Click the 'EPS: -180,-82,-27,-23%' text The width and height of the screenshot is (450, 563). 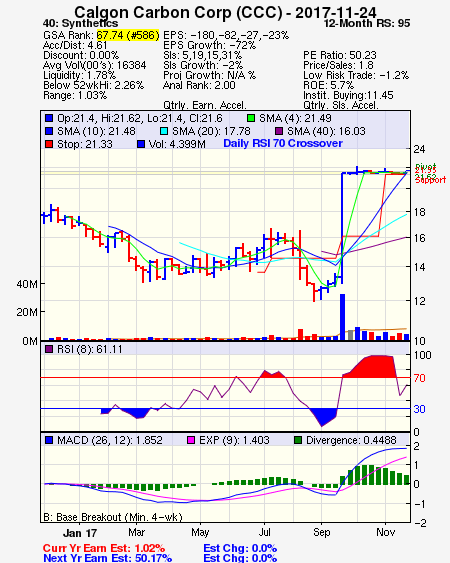(226, 35)
